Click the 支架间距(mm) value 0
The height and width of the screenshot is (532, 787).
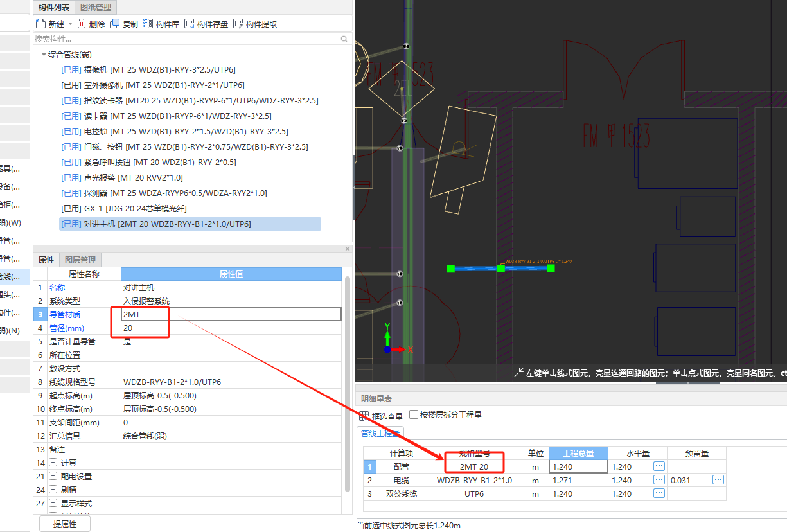click(x=231, y=422)
